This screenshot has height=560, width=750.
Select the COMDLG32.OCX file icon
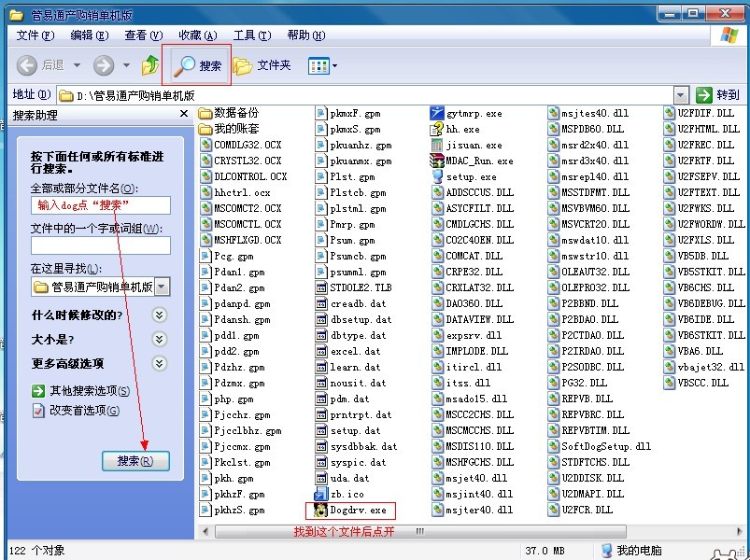tap(205, 145)
